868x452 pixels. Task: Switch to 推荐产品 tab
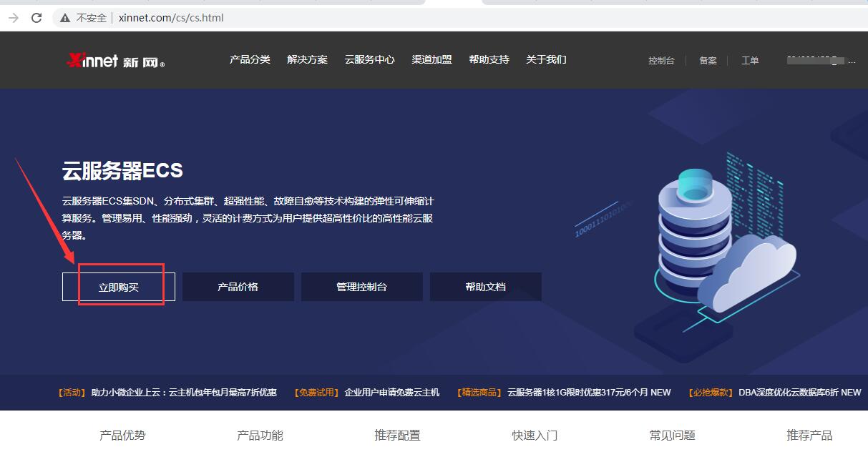tap(809, 435)
